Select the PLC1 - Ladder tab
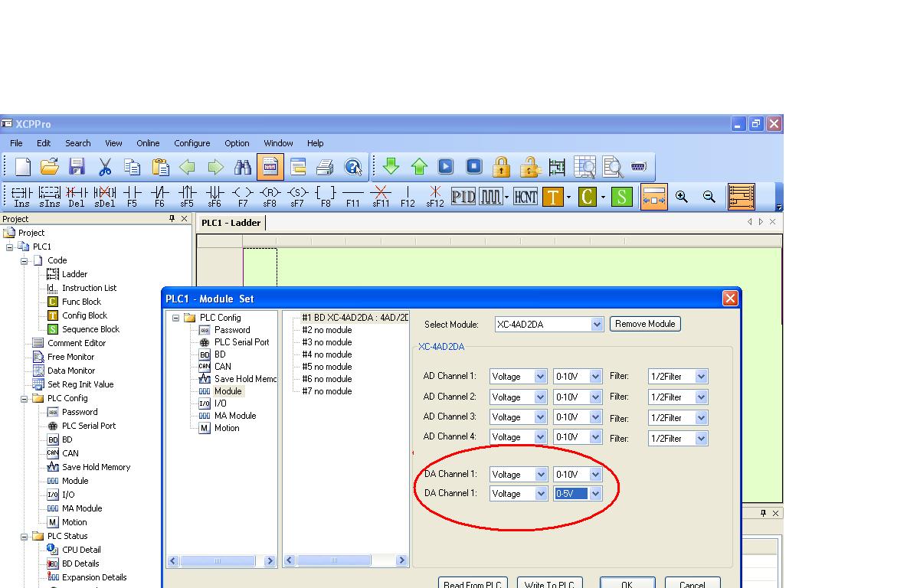The height and width of the screenshot is (588, 907). 231,223
